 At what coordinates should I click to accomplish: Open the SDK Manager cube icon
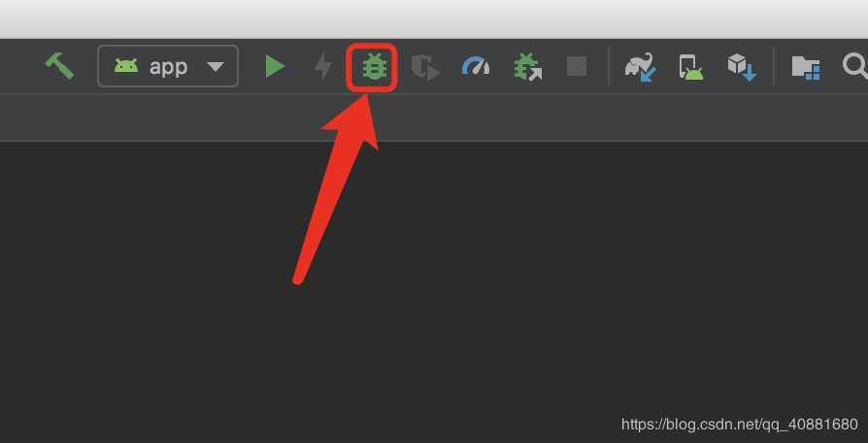(742, 67)
